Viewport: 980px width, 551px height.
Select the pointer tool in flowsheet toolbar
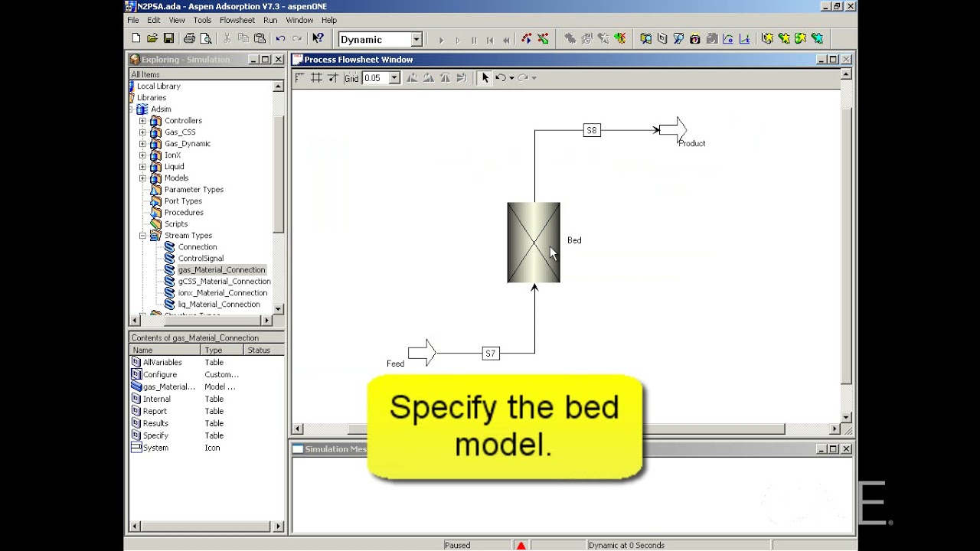coord(485,78)
